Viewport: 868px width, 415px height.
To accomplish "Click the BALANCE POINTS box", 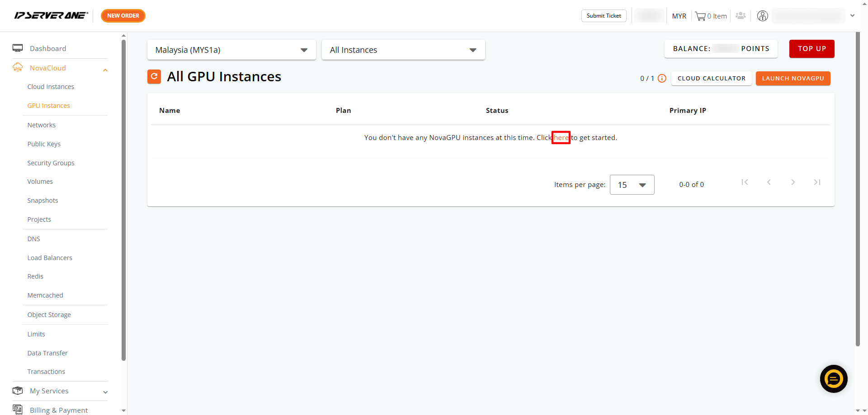I will pos(721,49).
